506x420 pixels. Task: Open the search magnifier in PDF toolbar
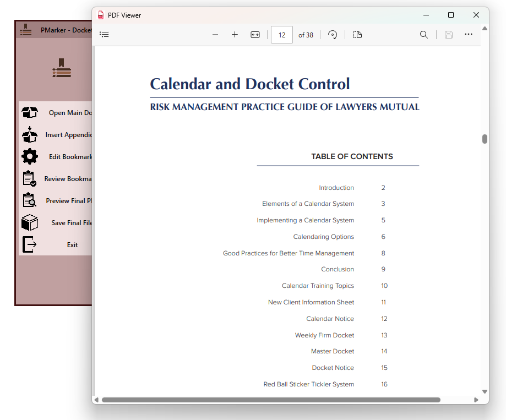[423, 35]
